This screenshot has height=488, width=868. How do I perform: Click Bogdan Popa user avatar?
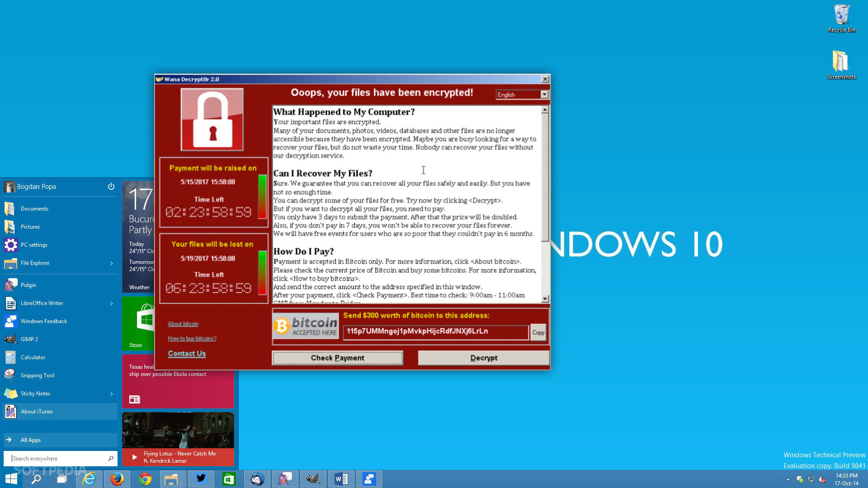[x=9, y=187]
